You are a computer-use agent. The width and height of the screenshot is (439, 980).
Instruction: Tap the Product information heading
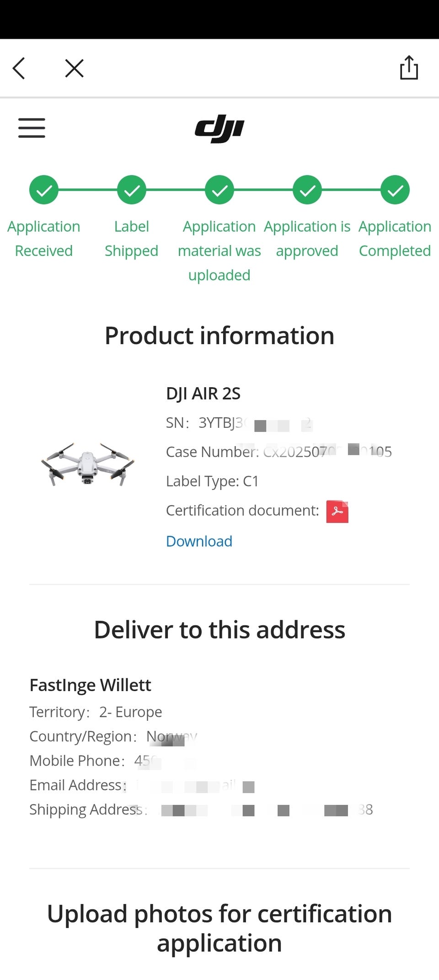tap(219, 336)
